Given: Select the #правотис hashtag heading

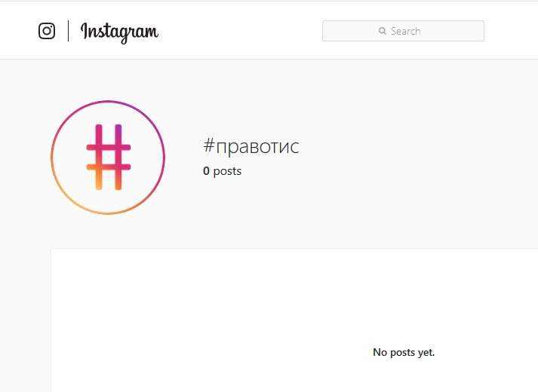Looking at the screenshot, I should tap(251, 146).
